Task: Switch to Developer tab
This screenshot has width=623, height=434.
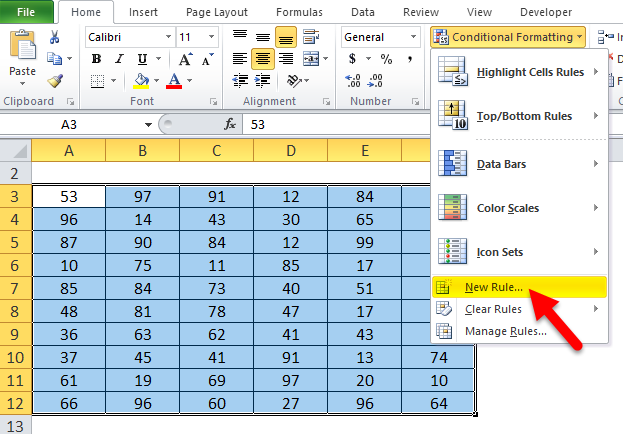Action: click(x=546, y=12)
